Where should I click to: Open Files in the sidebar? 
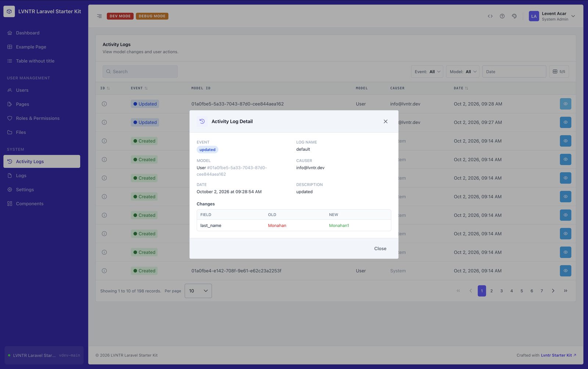pos(42,132)
